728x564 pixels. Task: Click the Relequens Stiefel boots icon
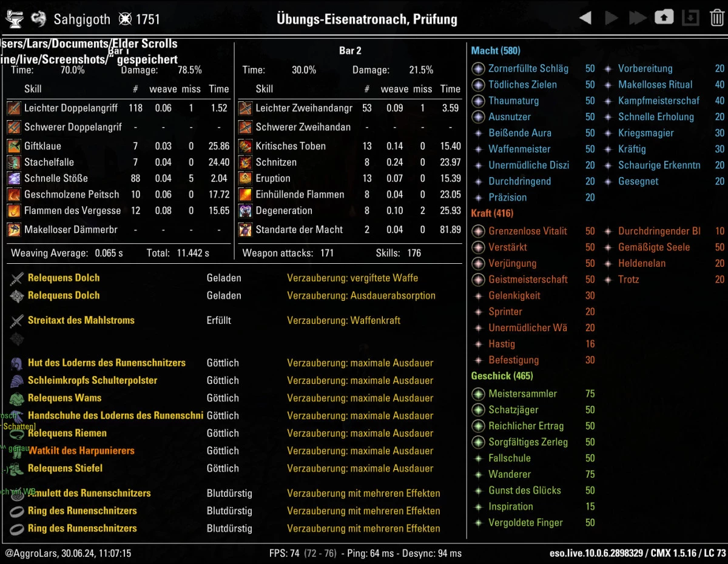point(18,469)
